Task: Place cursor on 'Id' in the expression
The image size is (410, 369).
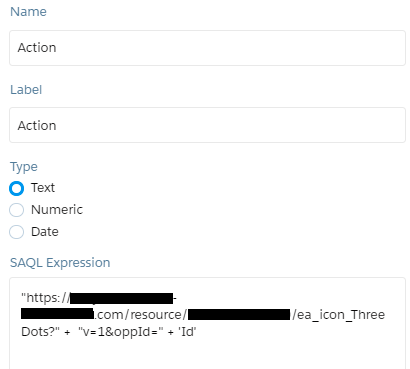Action: pyautogui.click(x=187, y=332)
